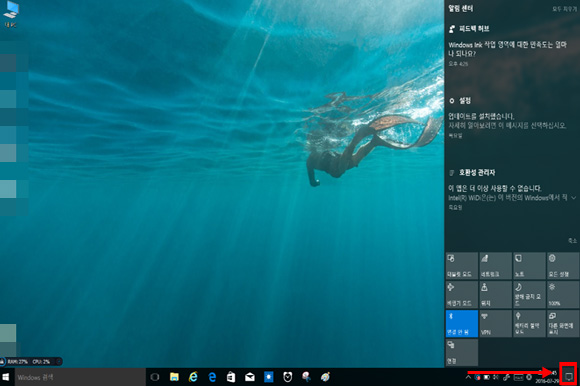Click the 호환성 관리자 group header

pyautogui.click(x=472, y=172)
